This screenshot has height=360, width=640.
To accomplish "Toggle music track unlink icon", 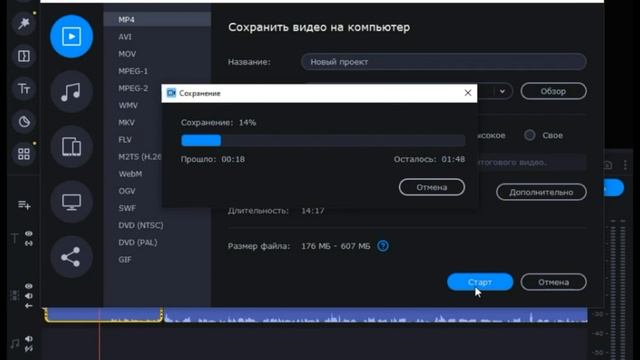I will [x=29, y=349].
